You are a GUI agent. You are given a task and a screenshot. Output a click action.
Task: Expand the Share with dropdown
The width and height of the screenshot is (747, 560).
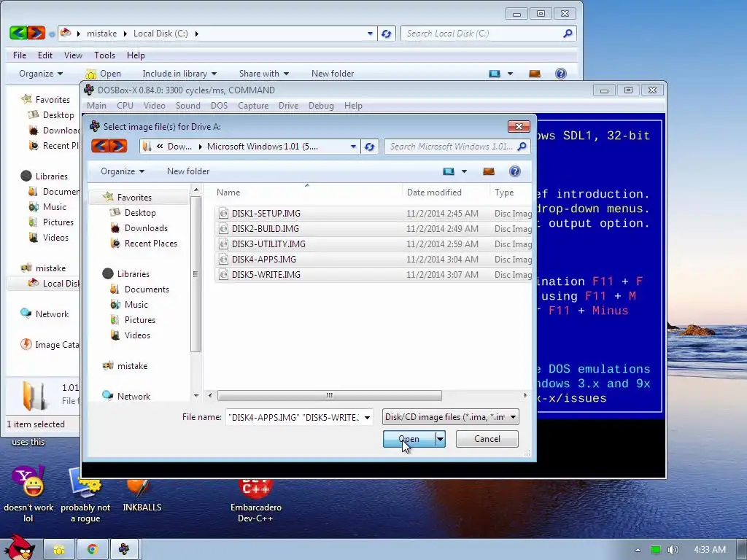tap(264, 74)
